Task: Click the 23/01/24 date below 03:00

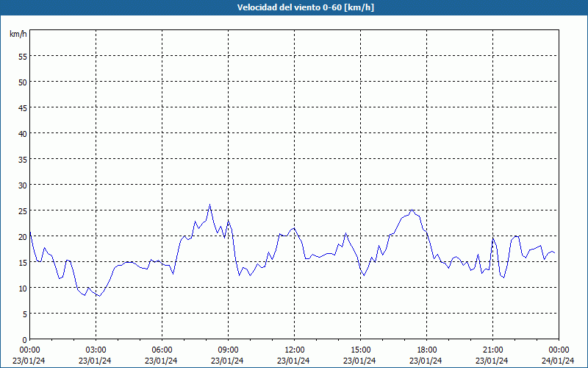Action: [95, 361]
